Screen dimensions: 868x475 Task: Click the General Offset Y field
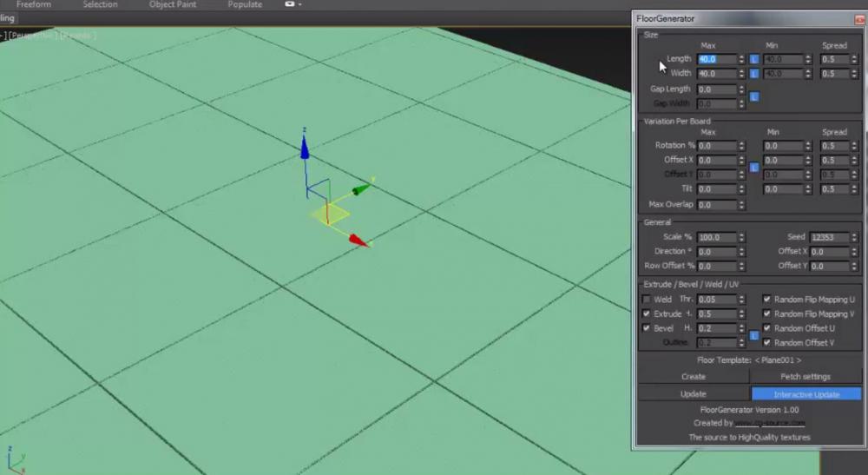point(830,267)
